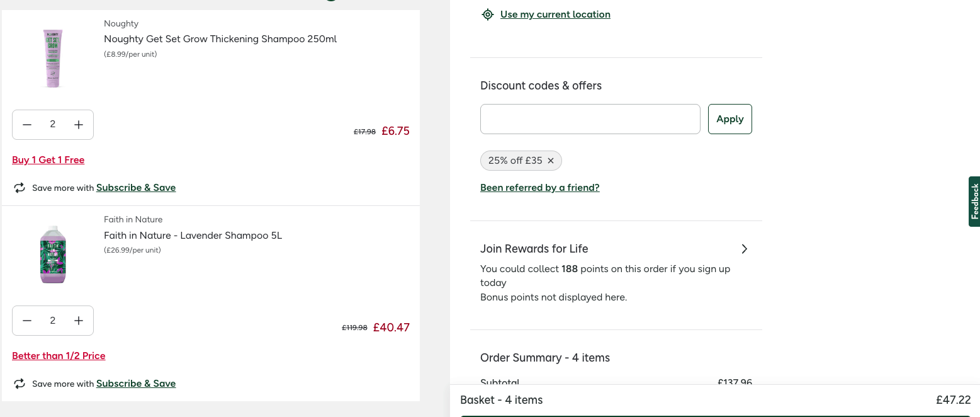Open Faith in Nature Lavender Shampoo title
The width and height of the screenshot is (980, 417).
(x=193, y=236)
